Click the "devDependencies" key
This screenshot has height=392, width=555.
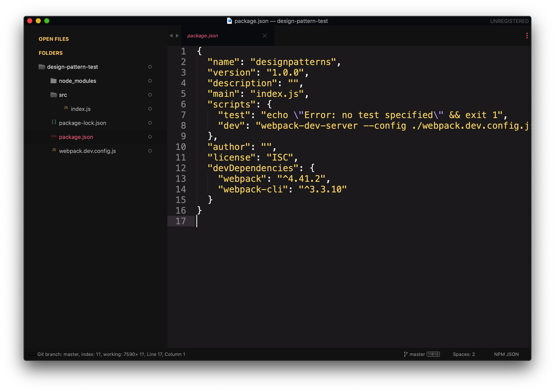pos(253,168)
